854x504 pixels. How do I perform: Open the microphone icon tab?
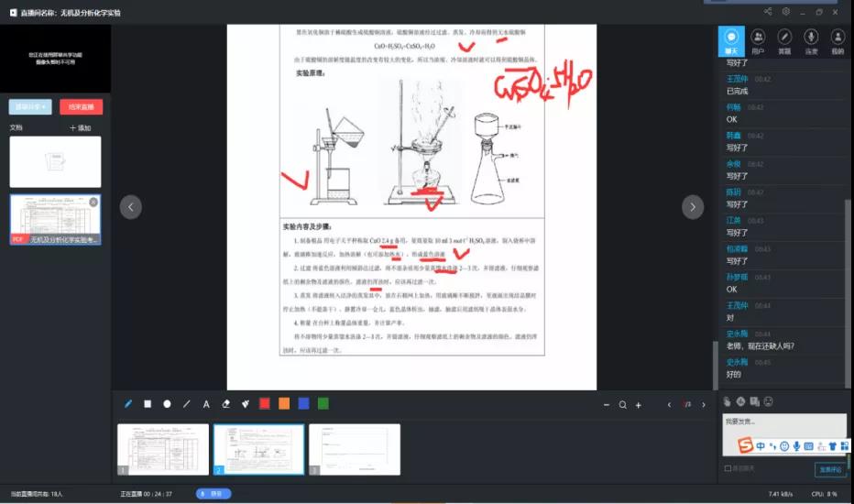811,41
